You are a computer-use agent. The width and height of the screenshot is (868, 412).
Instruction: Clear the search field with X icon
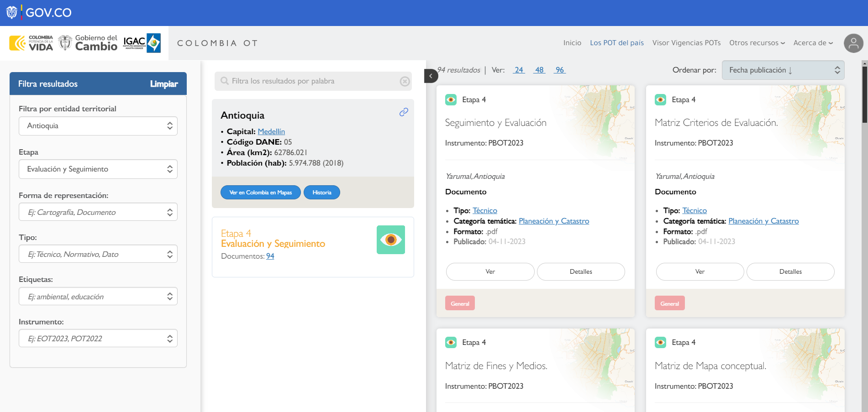[x=405, y=81]
